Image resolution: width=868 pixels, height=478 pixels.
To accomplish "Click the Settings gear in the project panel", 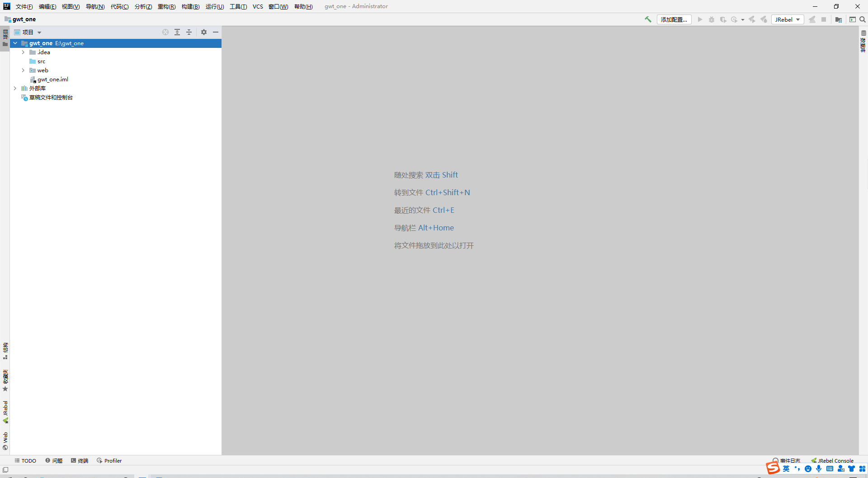I will [204, 32].
